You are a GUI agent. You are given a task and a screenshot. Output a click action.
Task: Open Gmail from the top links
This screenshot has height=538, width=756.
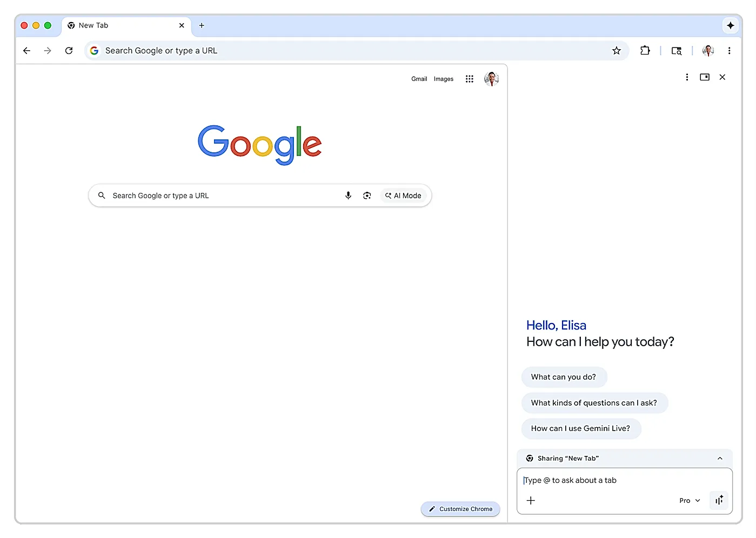click(419, 78)
